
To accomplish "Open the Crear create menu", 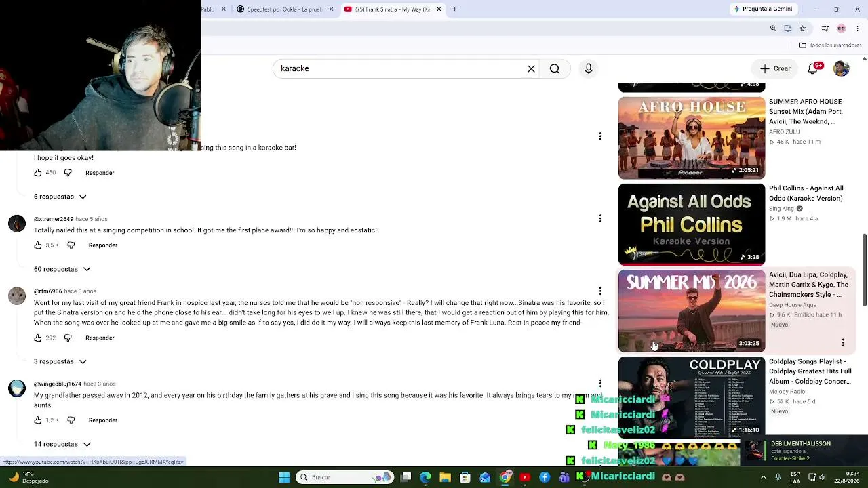I will pos(775,68).
